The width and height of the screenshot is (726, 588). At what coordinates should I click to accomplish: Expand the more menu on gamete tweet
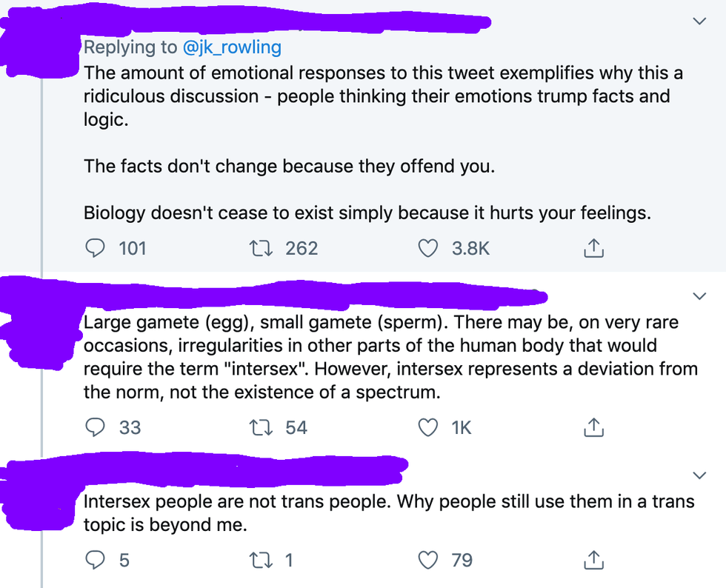point(699,296)
